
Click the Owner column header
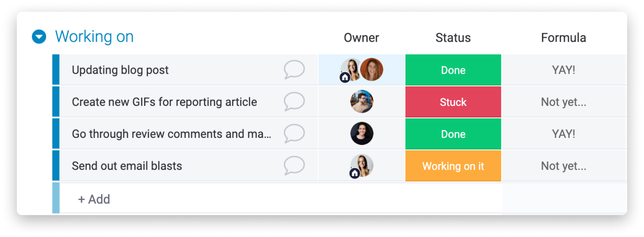tap(361, 38)
